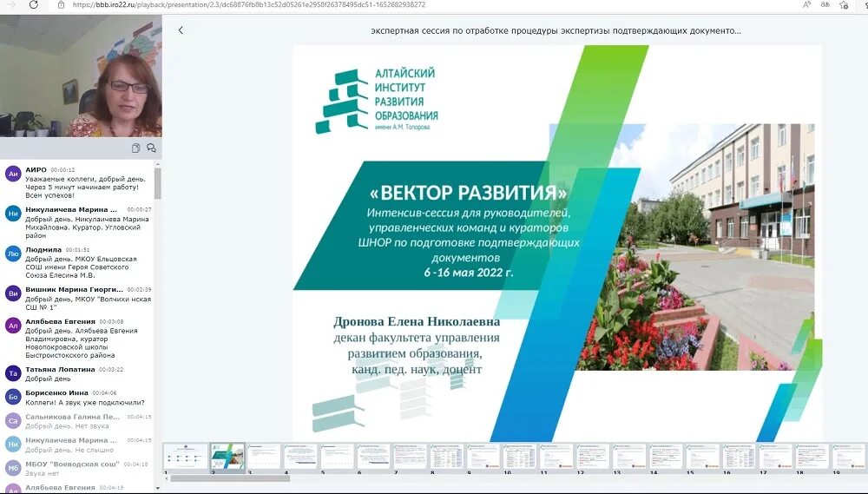The height and width of the screenshot is (494, 868).
Task: Click the Никулаичева Марина avatar at 00:04:15
Action: 13,445
